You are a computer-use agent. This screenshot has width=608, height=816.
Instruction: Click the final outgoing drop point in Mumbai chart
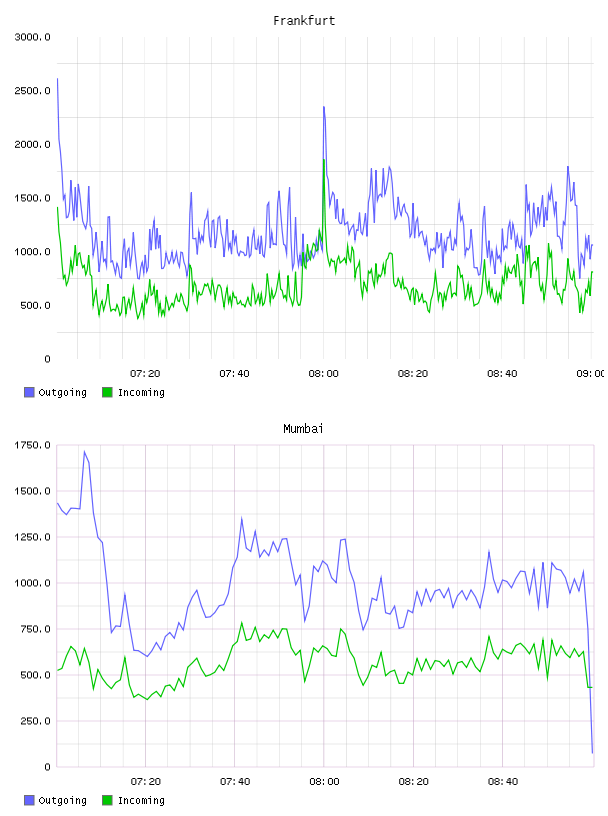click(592, 753)
